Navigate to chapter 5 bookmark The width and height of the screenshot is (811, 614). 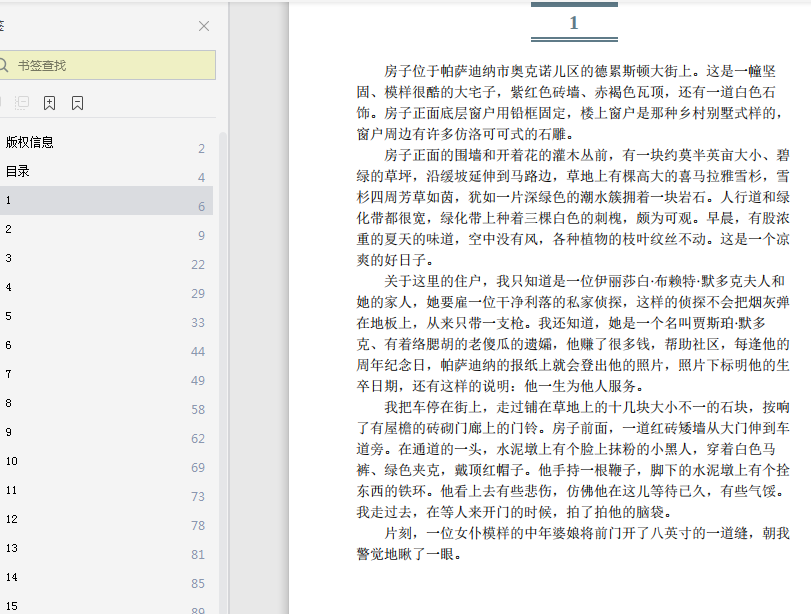click(106, 317)
